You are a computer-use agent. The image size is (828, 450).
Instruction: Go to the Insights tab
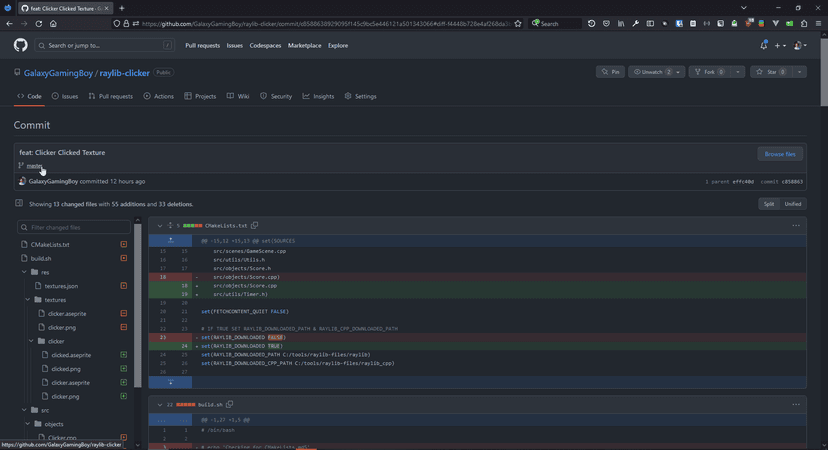pos(318,96)
